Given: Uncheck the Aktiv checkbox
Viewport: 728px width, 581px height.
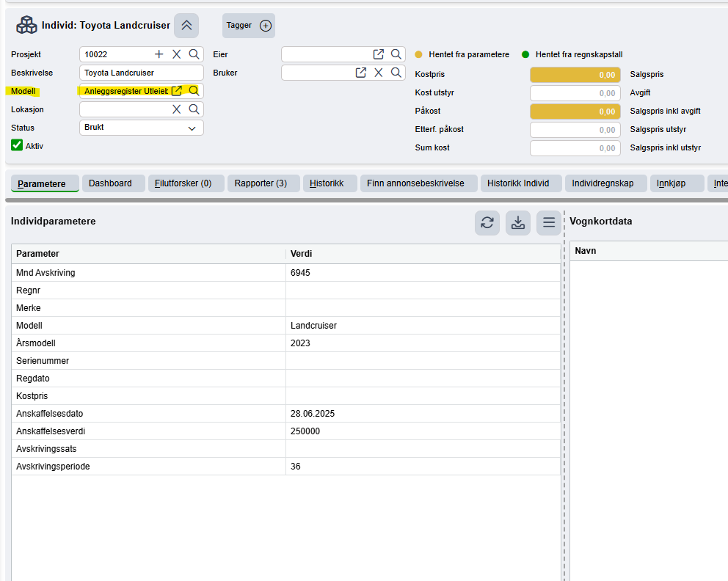Looking at the screenshot, I should [x=17, y=145].
